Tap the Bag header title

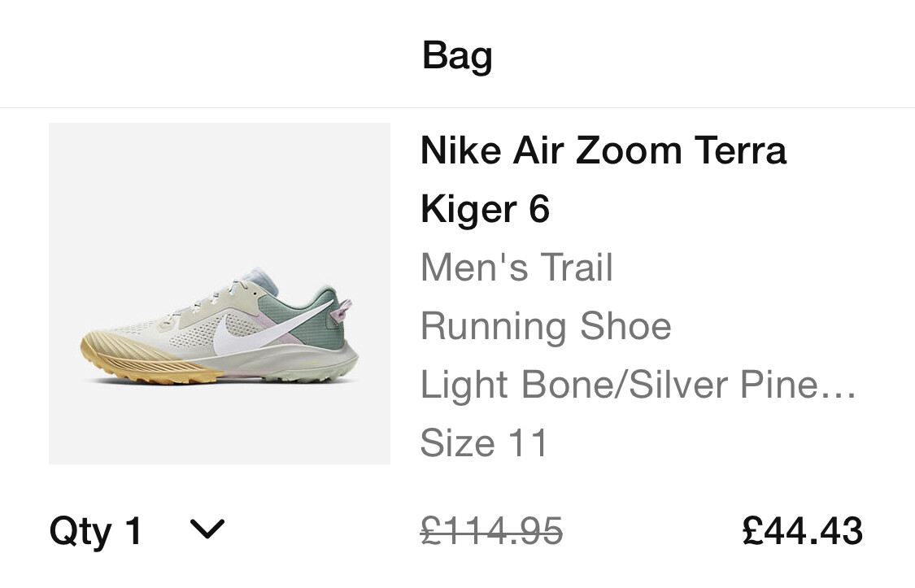(457, 56)
